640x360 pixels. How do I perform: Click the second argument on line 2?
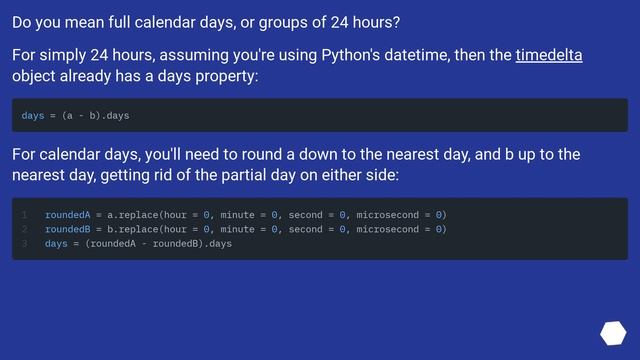point(305,229)
